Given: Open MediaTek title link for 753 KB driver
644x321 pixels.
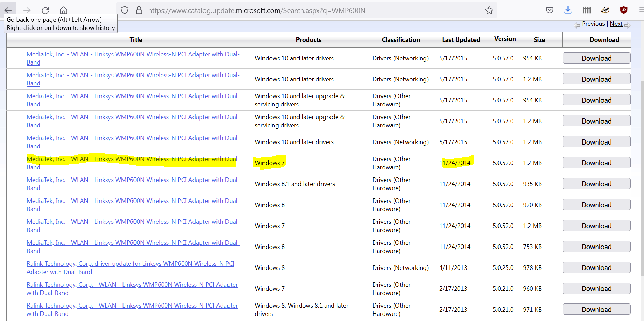Looking at the screenshot, I should click(x=133, y=247).
